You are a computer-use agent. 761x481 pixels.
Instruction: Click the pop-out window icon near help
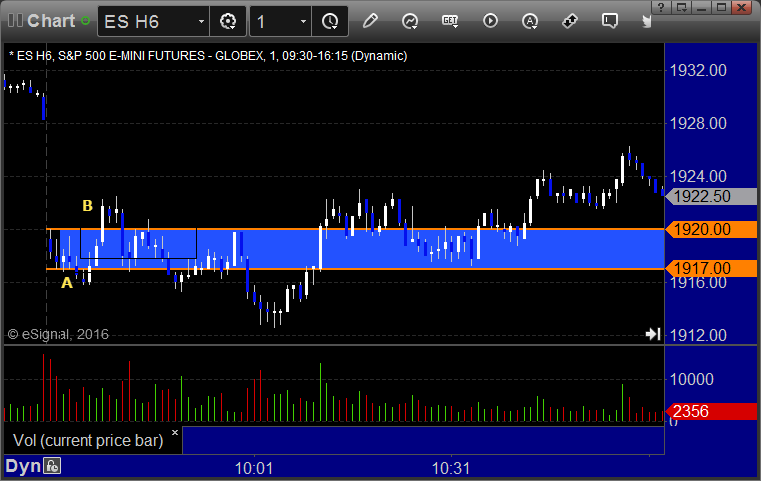[681, 7]
